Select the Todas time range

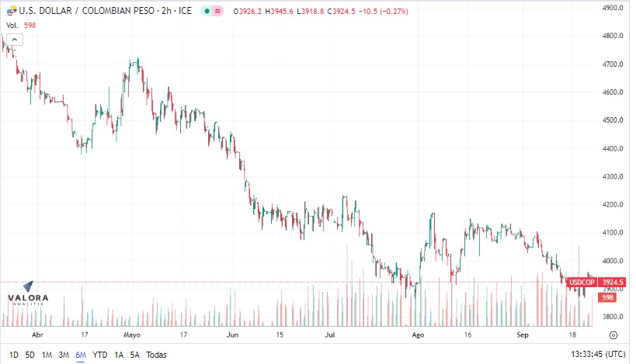156,355
